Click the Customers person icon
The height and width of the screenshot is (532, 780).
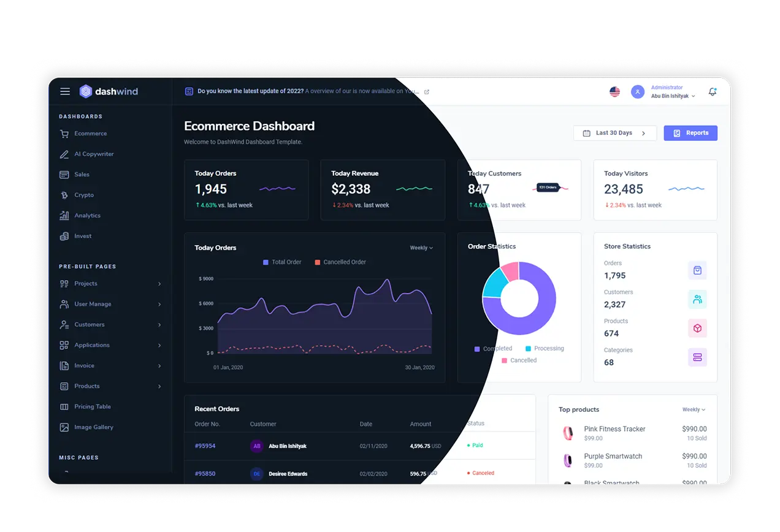pyautogui.click(x=64, y=325)
